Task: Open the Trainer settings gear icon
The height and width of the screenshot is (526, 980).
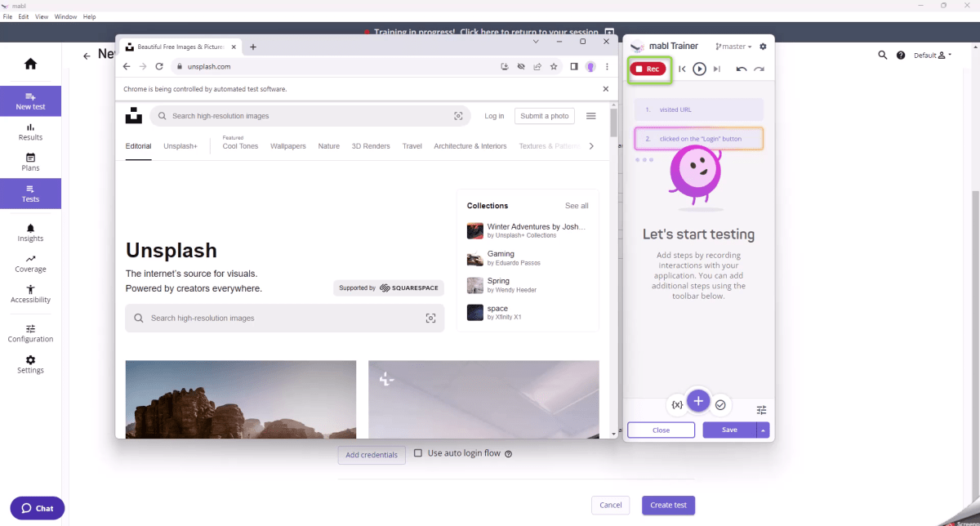Action: coord(762,46)
